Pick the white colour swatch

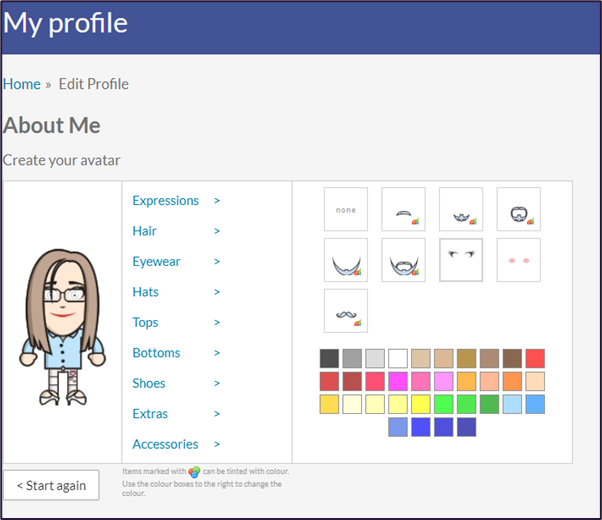point(398,358)
